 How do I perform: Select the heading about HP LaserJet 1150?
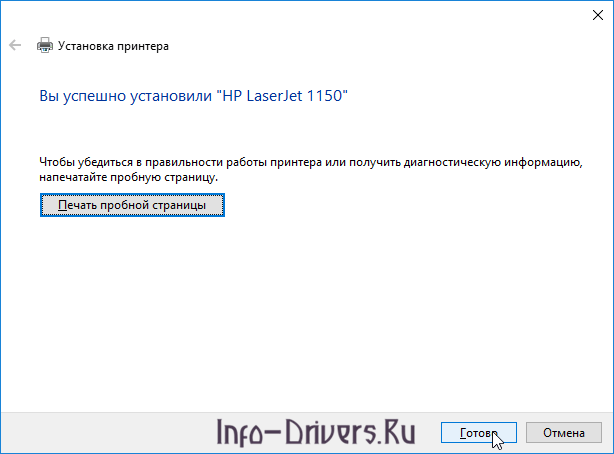coord(193,96)
